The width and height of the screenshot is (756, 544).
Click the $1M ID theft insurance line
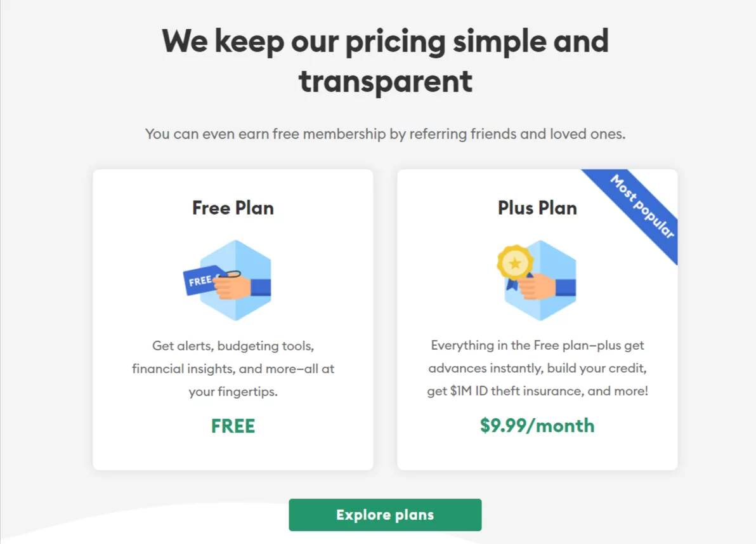pyautogui.click(x=537, y=391)
